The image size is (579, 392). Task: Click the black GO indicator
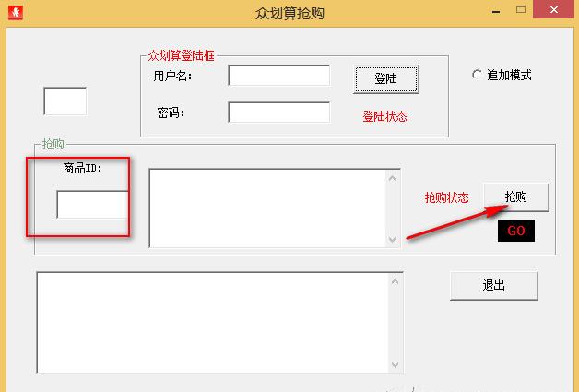(515, 231)
